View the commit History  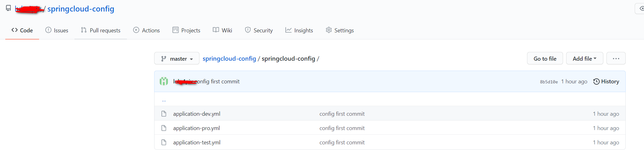point(606,82)
